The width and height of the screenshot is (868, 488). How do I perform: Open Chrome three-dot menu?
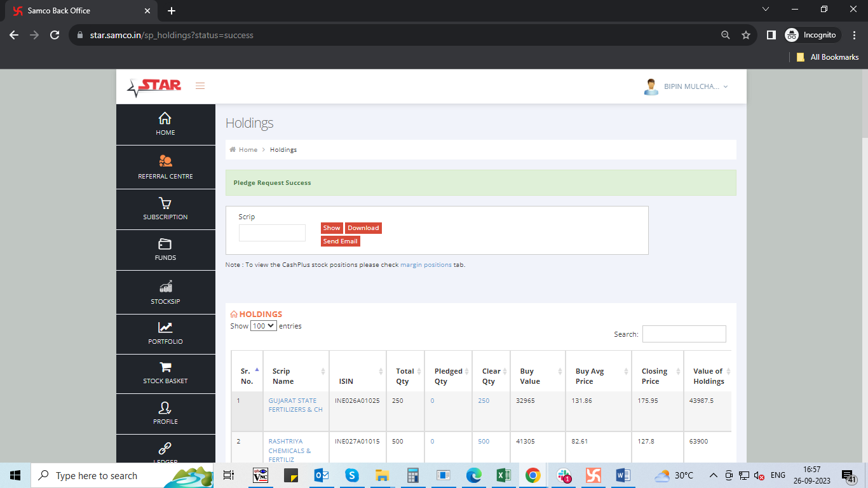853,35
